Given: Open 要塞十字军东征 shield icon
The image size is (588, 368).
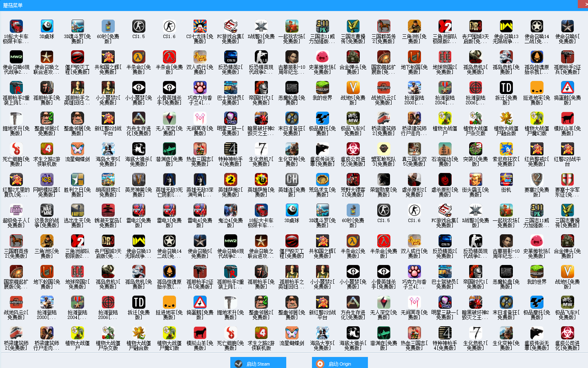Looking at the screenshot, I should (x=567, y=180).
